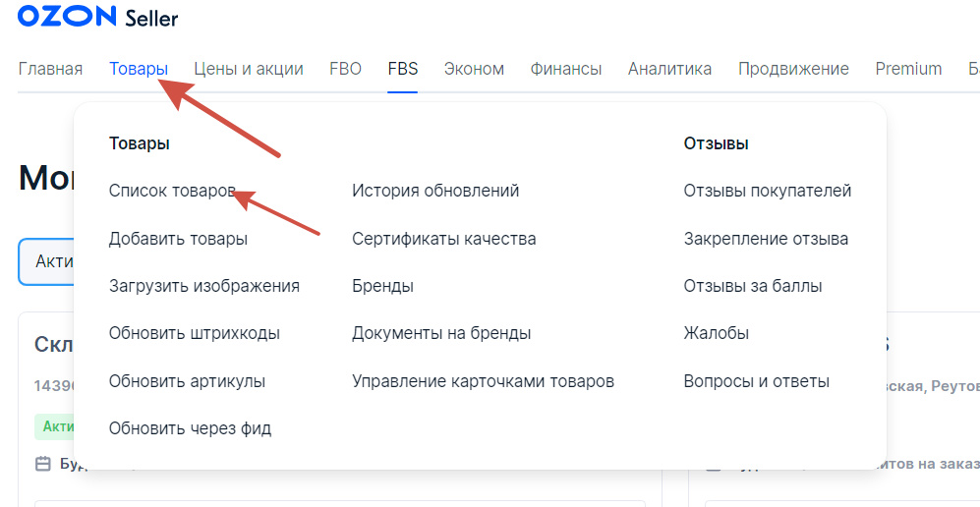Open История обновлений
The width and height of the screenshot is (980, 507).
point(435,191)
